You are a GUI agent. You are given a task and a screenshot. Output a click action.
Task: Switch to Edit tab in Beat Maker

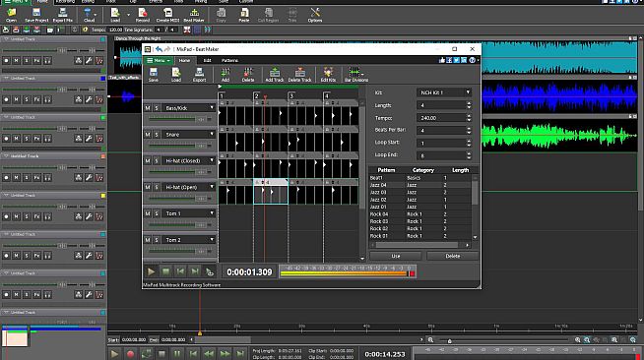tap(208, 60)
